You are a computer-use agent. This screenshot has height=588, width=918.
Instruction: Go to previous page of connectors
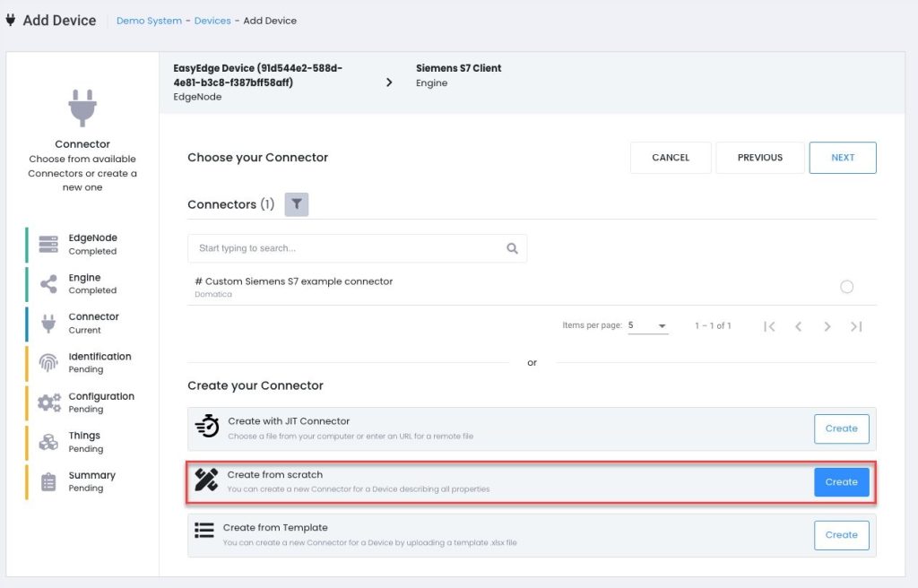(x=798, y=326)
